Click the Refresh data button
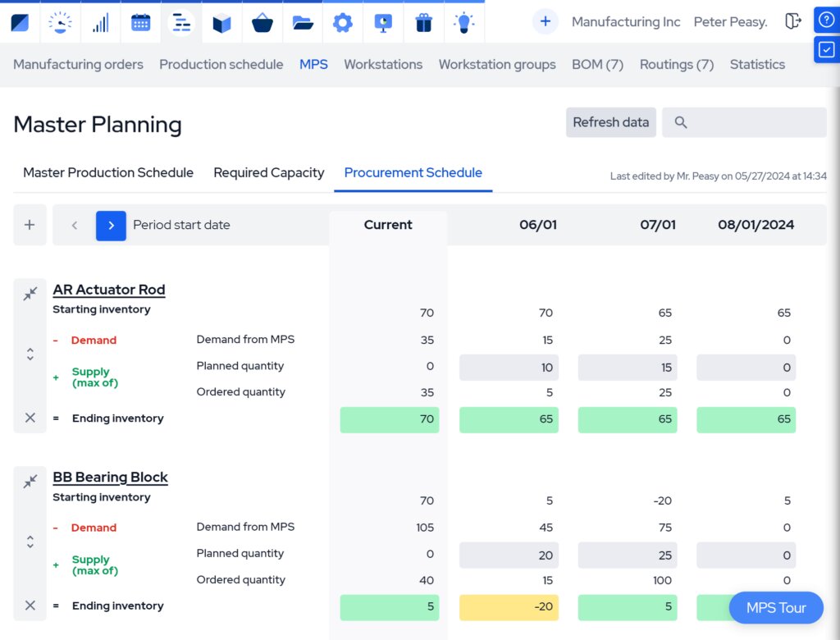 pyautogui.click(x=610, y=122)
